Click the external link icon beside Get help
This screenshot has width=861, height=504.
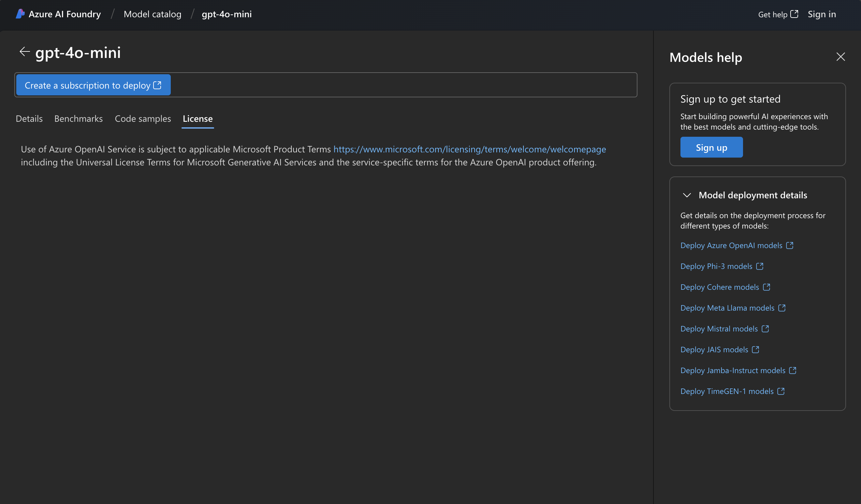[x=795, y=14]
